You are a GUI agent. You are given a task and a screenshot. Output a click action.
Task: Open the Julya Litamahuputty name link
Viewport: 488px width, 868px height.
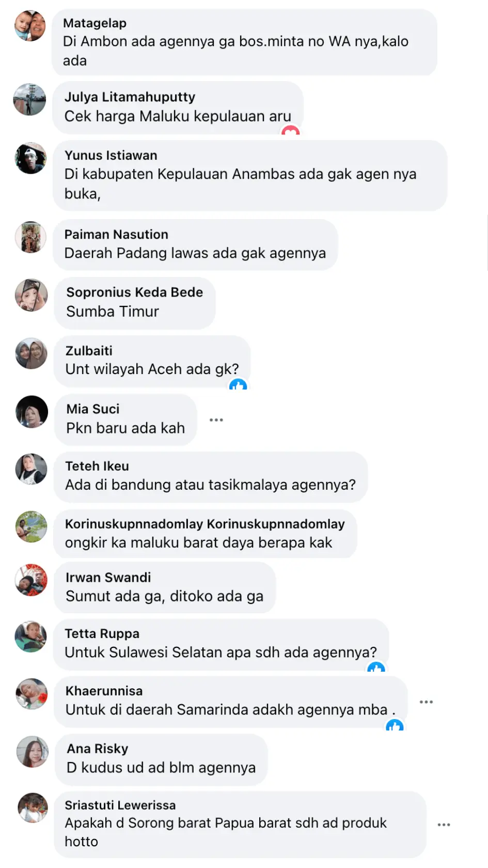pyautogui.click(x=130, y=97)
